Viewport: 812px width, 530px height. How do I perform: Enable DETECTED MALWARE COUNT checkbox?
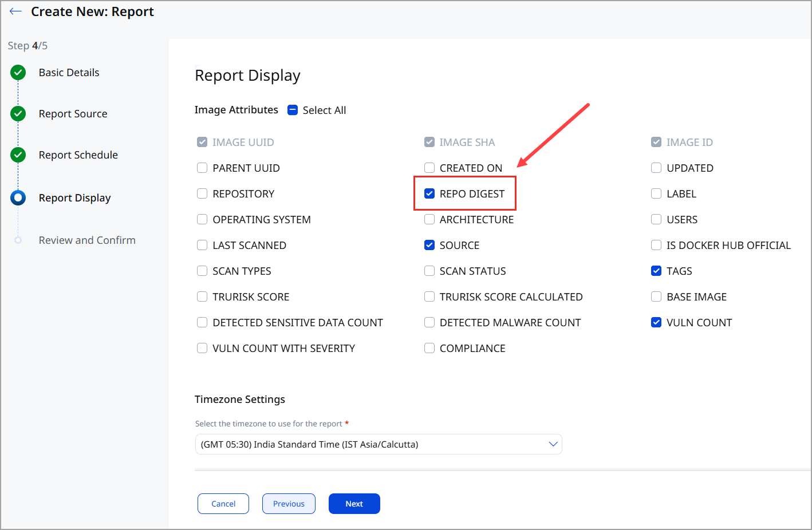[429, 323]
